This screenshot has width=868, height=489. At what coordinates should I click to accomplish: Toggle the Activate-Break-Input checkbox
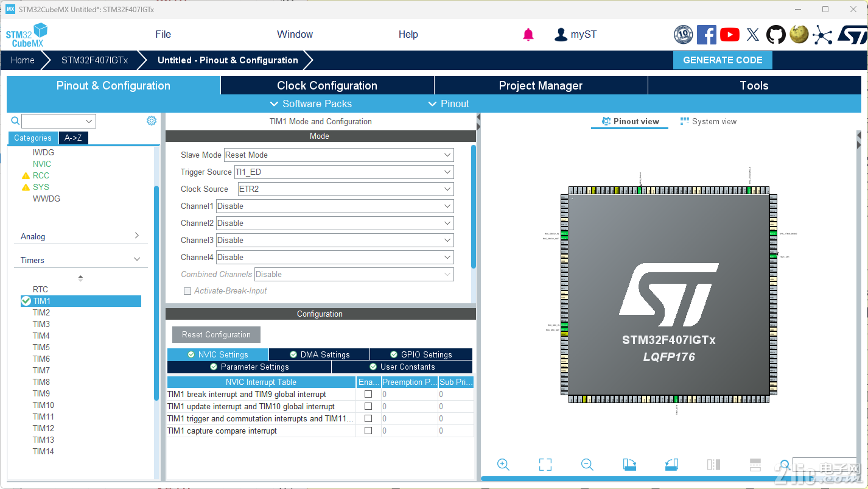[187, 291]
